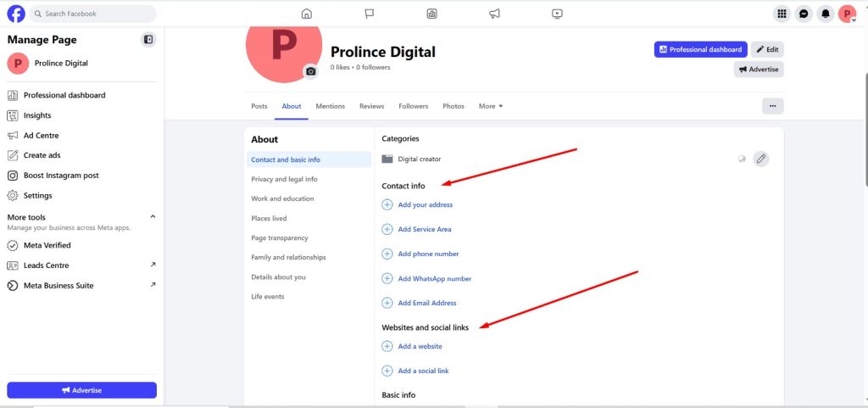Click the Professional dashboard button on page header
Viewport: 868px width, 408px height.
pyautogui.click(x=700, y=49)
